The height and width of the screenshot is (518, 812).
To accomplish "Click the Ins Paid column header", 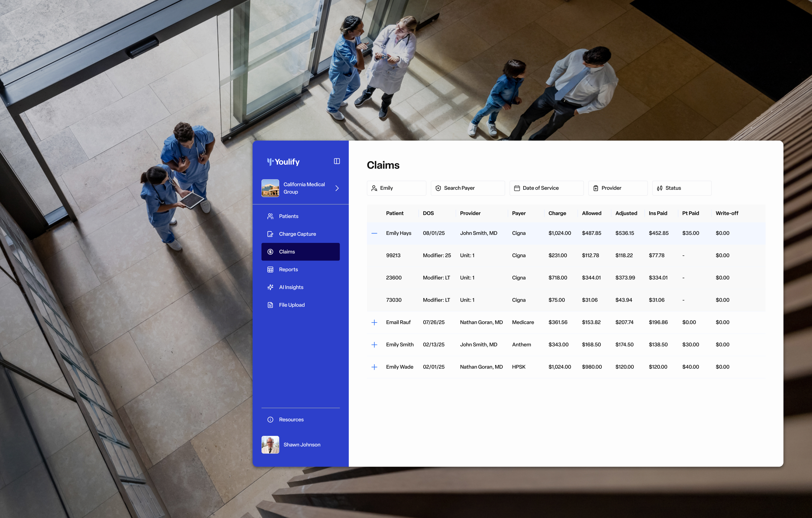I will 658,213.
